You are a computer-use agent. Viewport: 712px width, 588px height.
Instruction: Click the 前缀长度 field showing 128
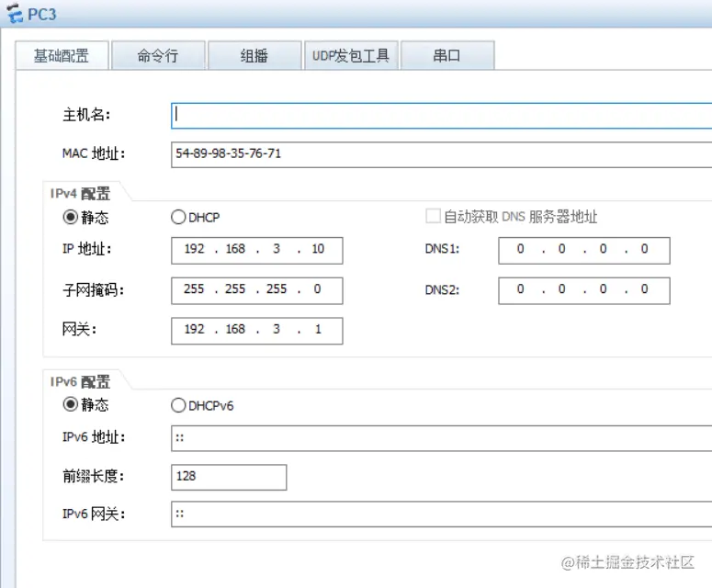229,477
